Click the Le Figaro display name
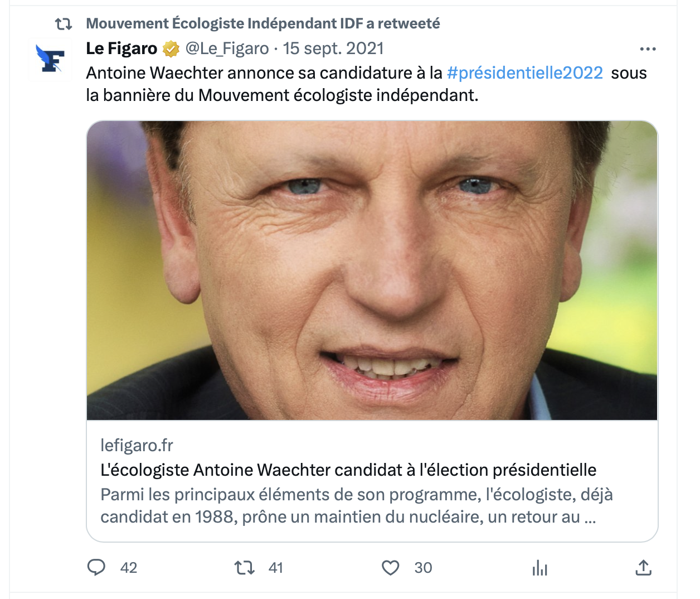 121,49
